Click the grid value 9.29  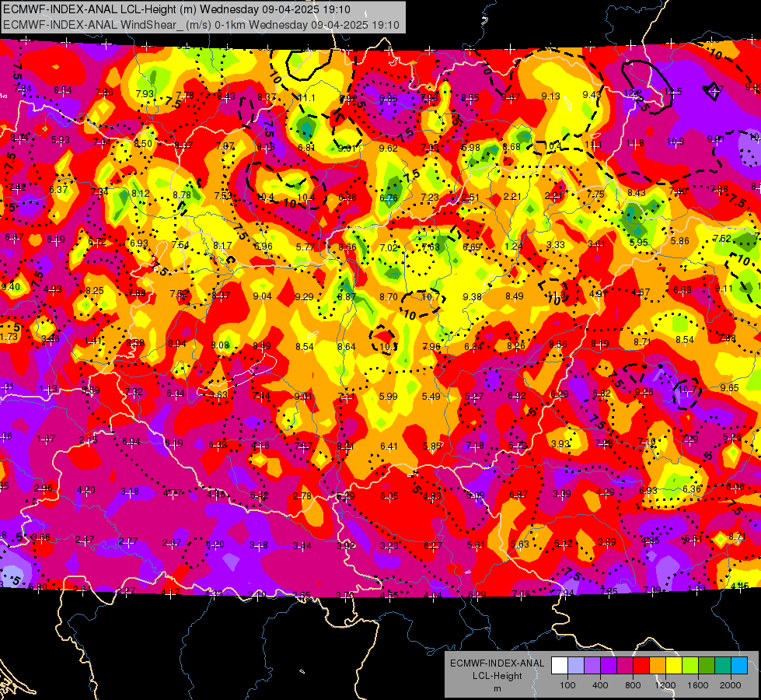pos(304,296)
